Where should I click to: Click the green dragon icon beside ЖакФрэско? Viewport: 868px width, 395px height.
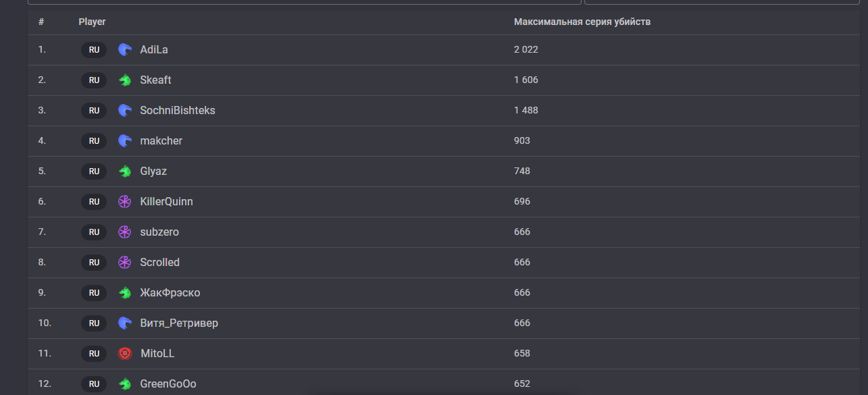(x=124, y=292)
